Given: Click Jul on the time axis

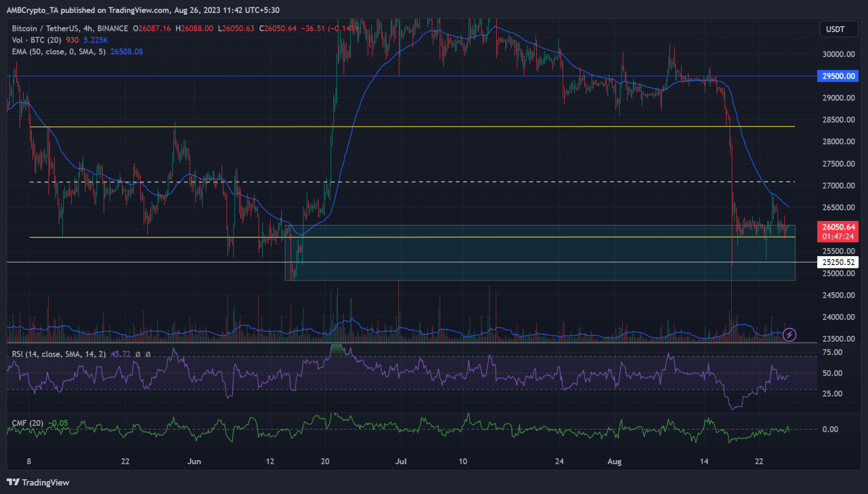Looking at the screenshot, I should coord(401,461).
